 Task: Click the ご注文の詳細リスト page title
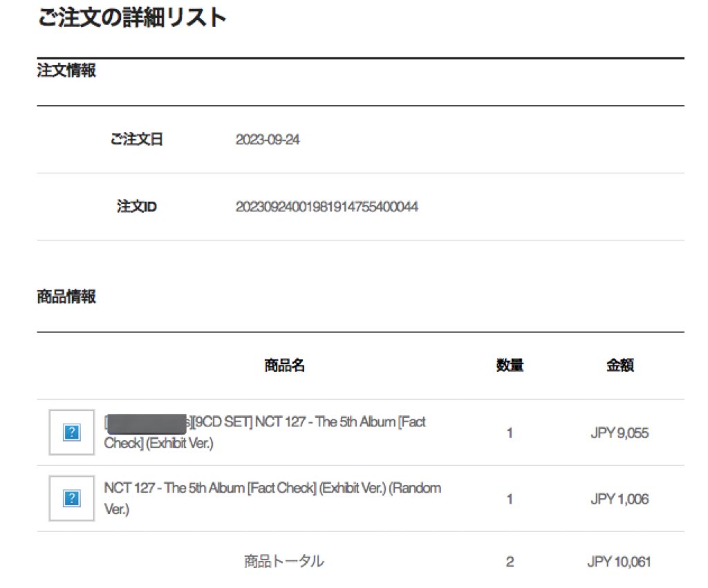[132, 17]
